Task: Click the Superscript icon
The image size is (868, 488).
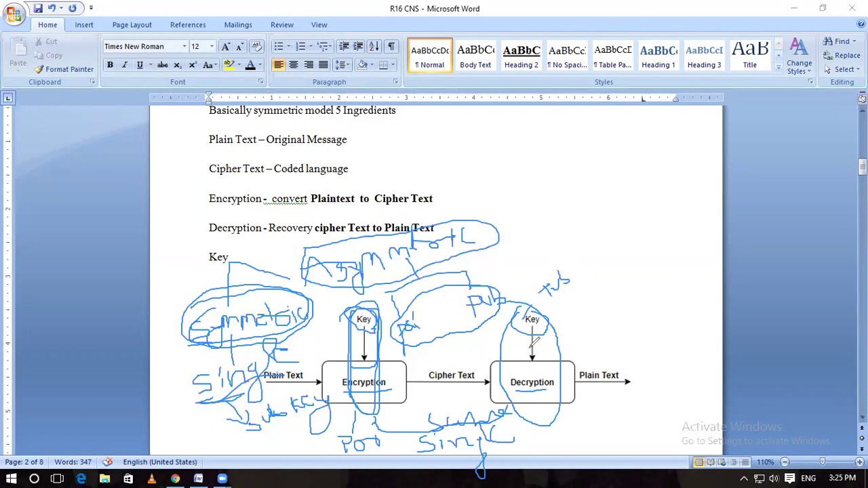Action: point(193,65)
